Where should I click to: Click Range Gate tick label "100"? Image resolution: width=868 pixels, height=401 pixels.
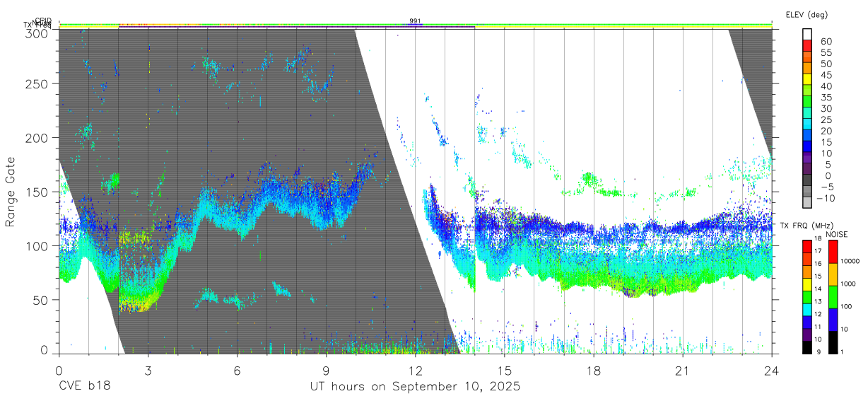coord(37,245)
